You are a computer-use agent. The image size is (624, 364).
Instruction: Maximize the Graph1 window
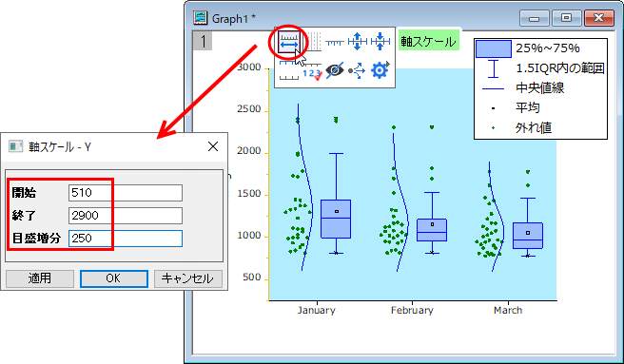pyautogui.click(x=566, y=18)
